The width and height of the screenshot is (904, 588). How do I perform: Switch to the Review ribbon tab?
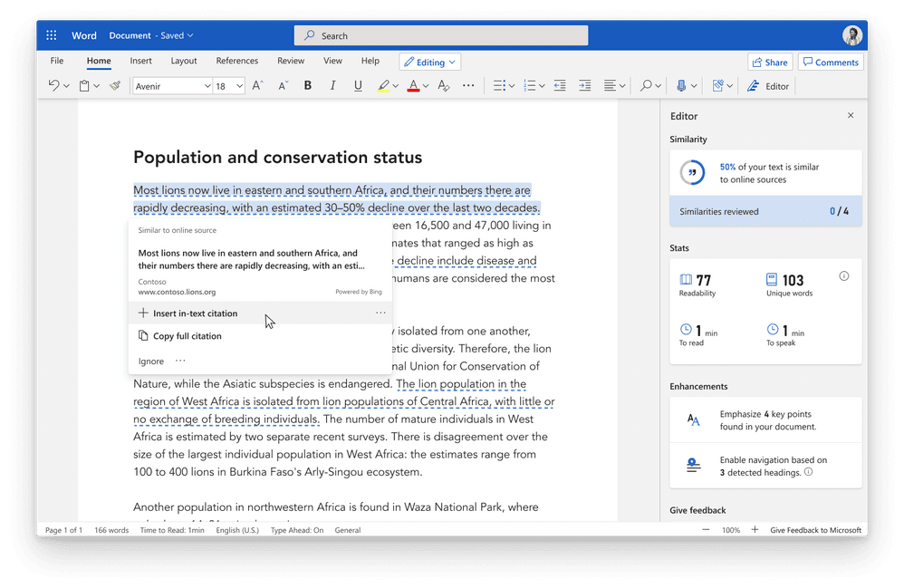[290, 61]
